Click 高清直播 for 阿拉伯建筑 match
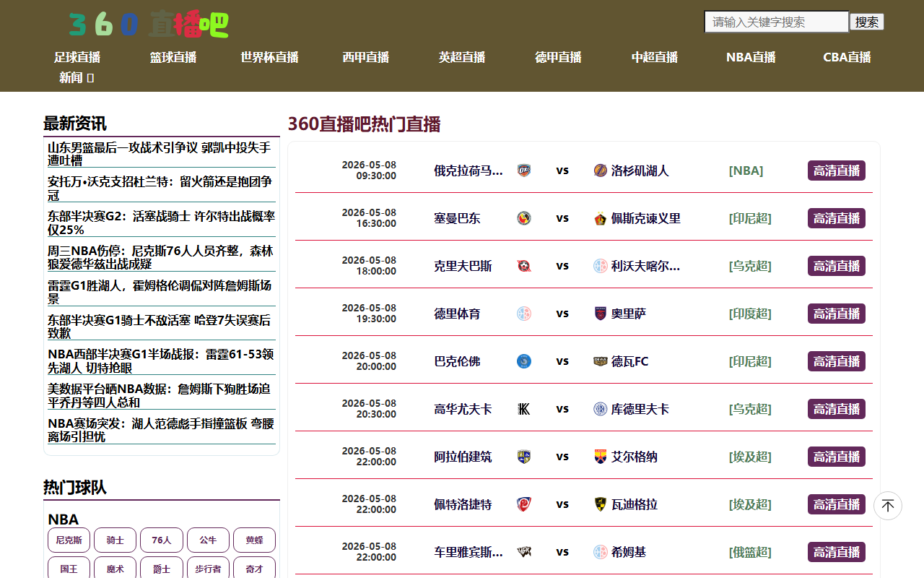The width and height of the screenshot is (924, 578). (837, 457)
